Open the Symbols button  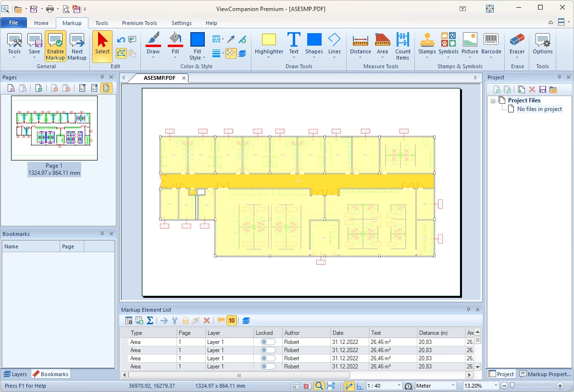click(x=448, y=46)
